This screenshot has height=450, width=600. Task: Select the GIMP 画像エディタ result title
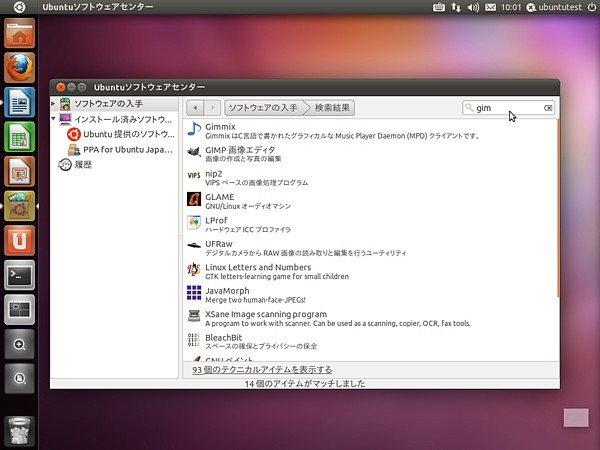coord(240,150)
